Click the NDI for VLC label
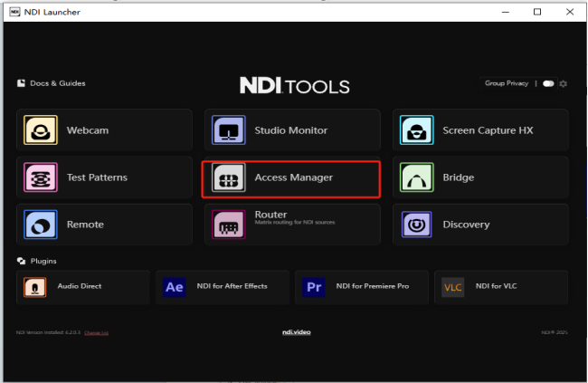This screenshot has width=588, height=383. click(x=496, y=286)
